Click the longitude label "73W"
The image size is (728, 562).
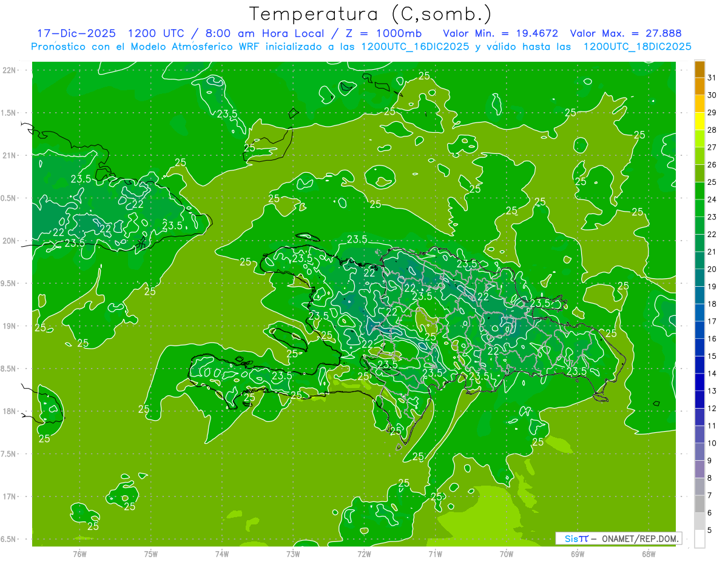click(x=293, y=554)
